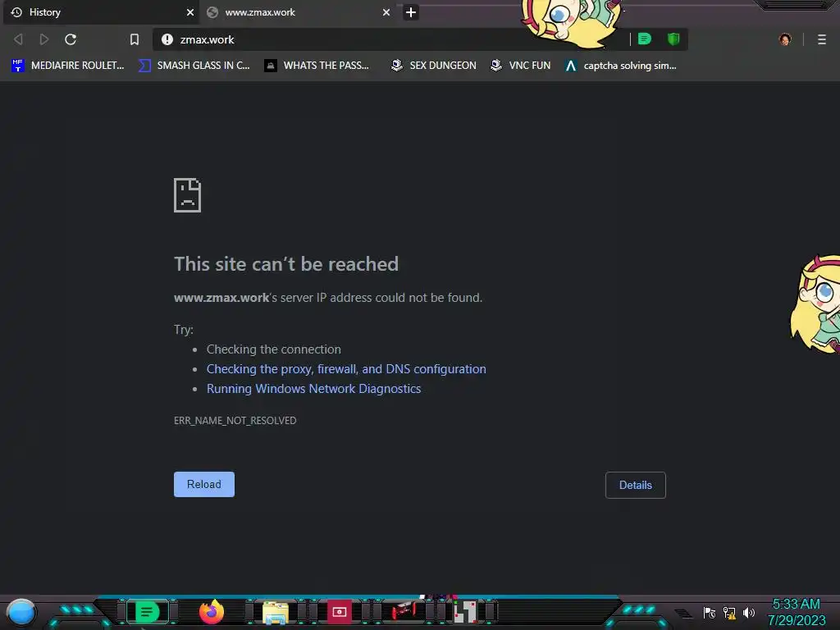Screen dimensions: 840x630
Task: Open the network status tray icon
Action: click(729, 613)
